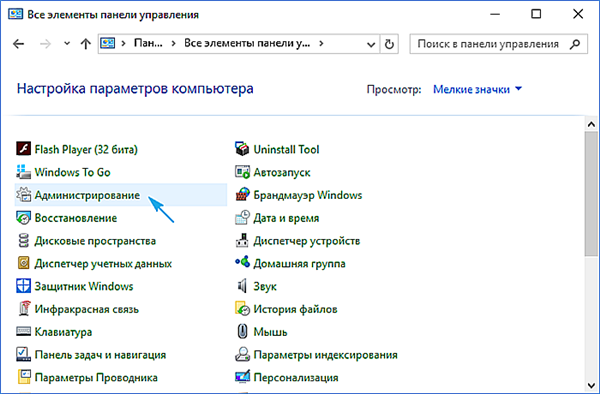Open the Flash Player (32 бита) link
This screenshot has height=394, width=600.
[86, 149]
